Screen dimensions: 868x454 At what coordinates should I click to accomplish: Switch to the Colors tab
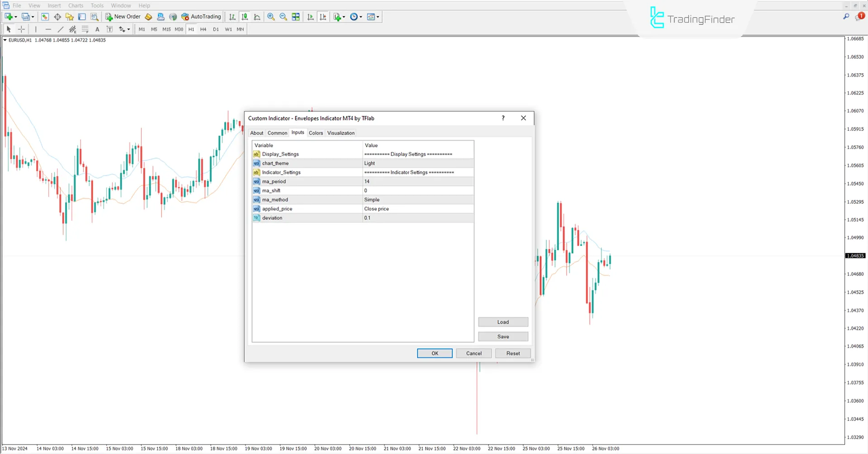tap(316, 132)
